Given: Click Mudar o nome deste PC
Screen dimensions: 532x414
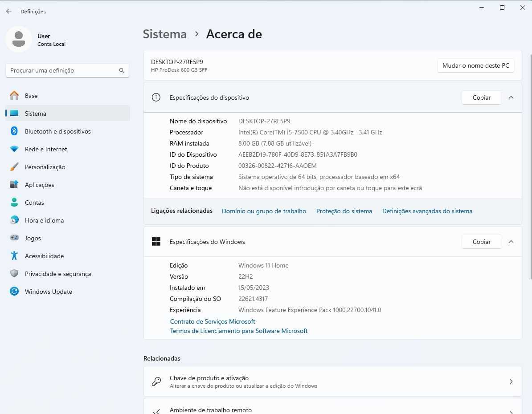Looking at the screenshot, I should coord(476,65).
